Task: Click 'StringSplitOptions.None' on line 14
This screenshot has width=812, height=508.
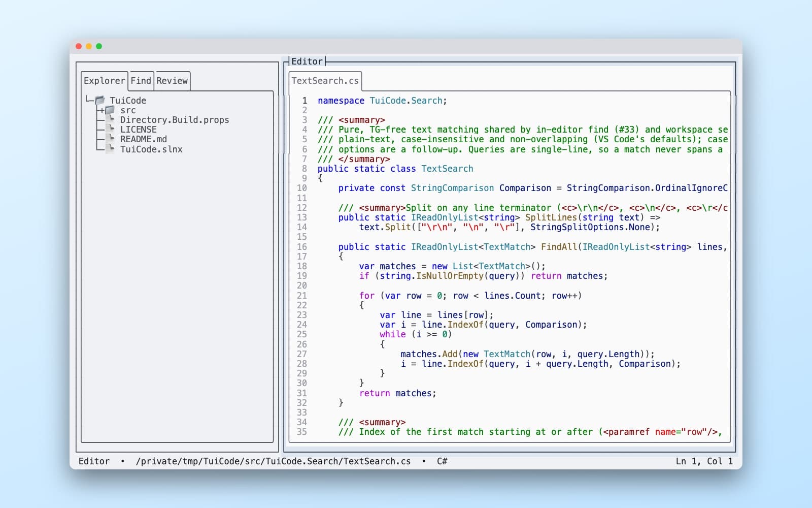Action: tap(590, 227)
